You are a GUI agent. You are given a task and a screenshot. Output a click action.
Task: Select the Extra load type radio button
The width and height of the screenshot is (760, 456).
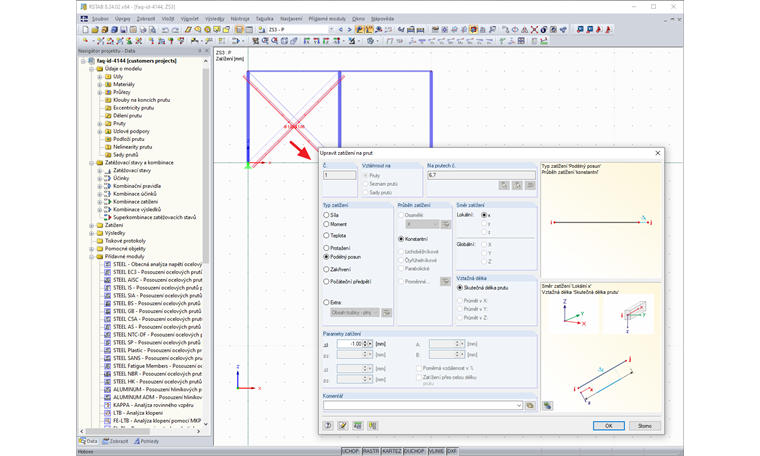(x=326, y=302)
